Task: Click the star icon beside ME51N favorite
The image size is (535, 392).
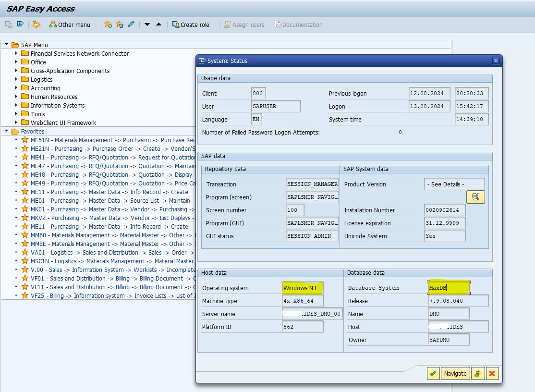Action: [x=25, y=140]
